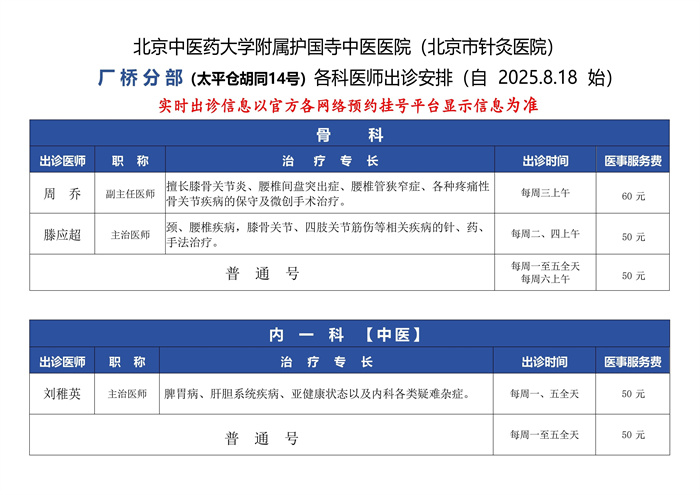Click the red notice line 实时出诊信息以官方各网络预约挂号平台显示信息为准

tap(349, 106)
